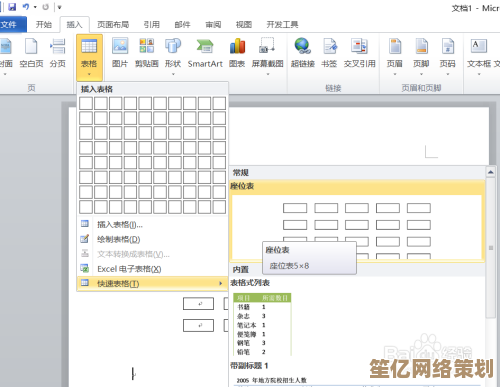Switch to the 插入 ribbon tab
This screenshot has height=387, width=500.
click(x=74, y=25)
